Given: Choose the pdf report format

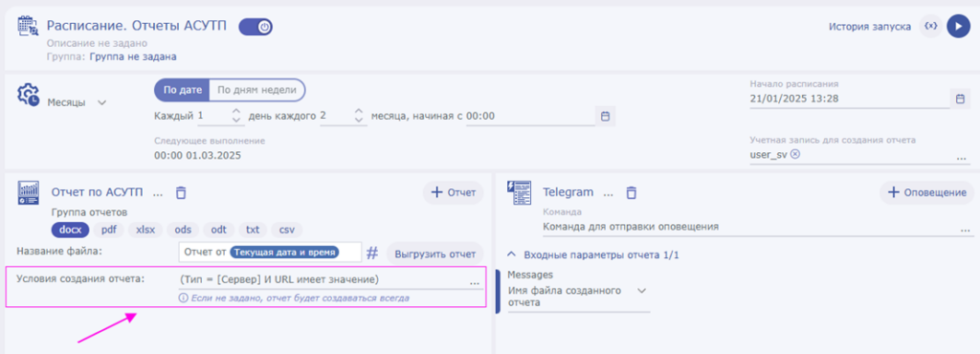Looking at the screenshot, I should point(109,229).
